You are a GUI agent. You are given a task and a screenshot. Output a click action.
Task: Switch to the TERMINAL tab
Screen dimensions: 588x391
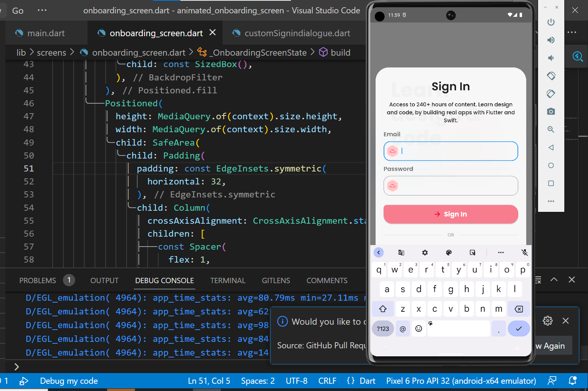click(x=228, y=280)
